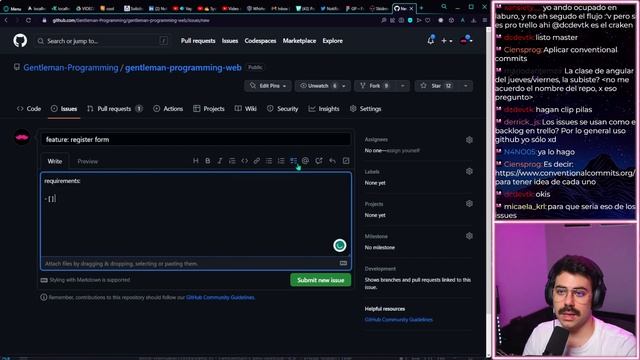
Task: Toggle the fullscreen editor icon
Action: click(346, 161)
